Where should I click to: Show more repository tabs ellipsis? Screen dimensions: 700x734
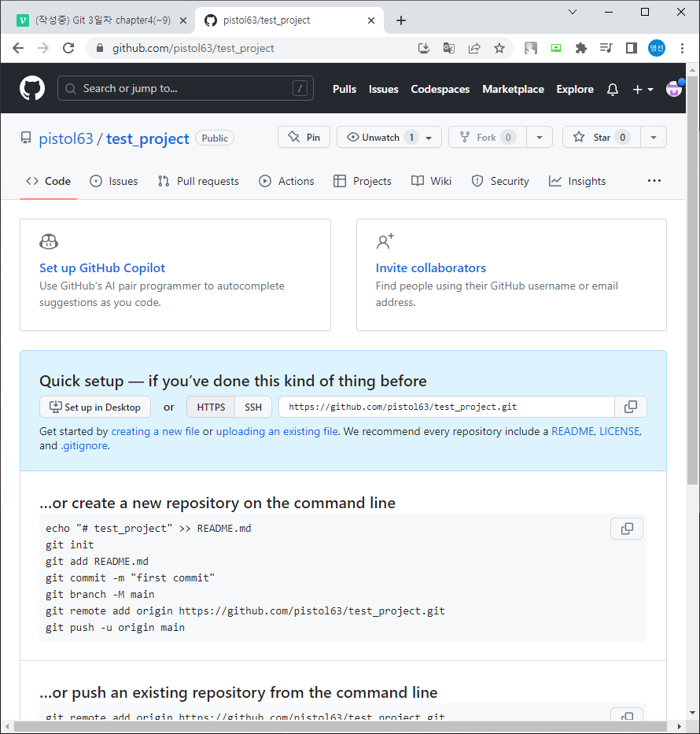pyautogui.click(x=654, y=181)
